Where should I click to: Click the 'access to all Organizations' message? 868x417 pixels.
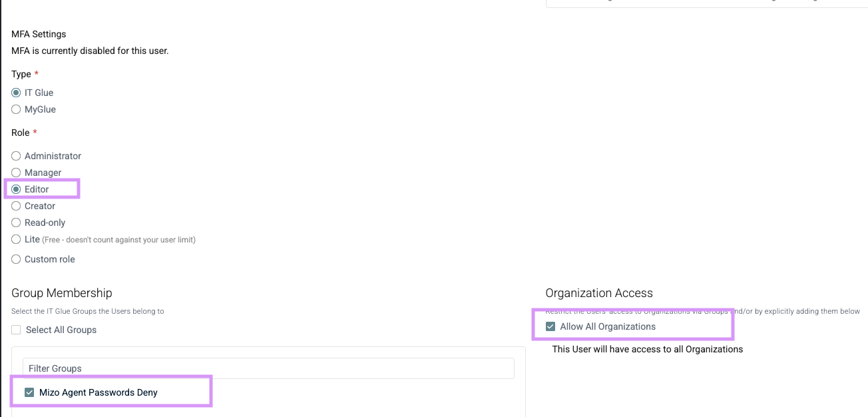tap(647, 349)
